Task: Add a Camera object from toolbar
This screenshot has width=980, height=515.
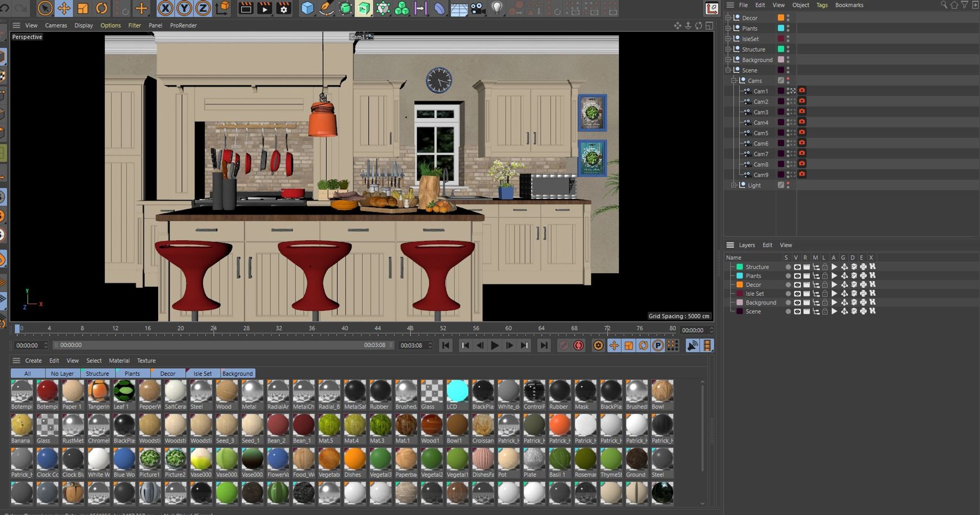Action: click(478, 8)
